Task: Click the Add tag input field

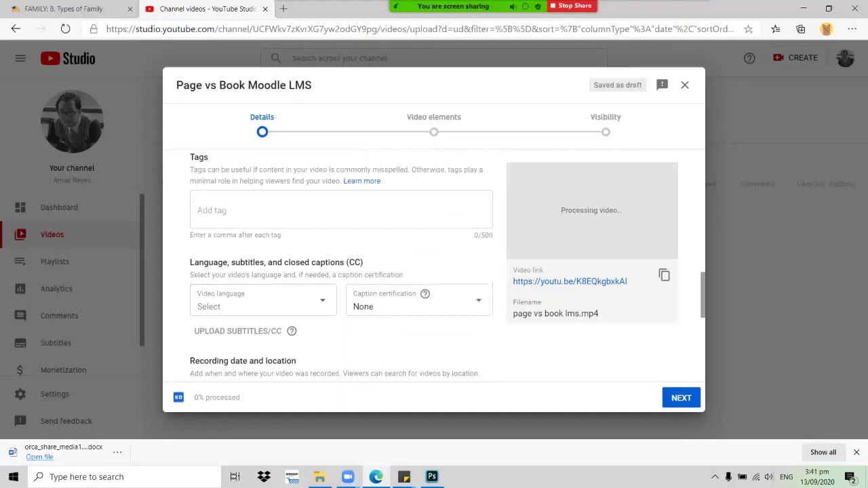Action: coord(341,210)
